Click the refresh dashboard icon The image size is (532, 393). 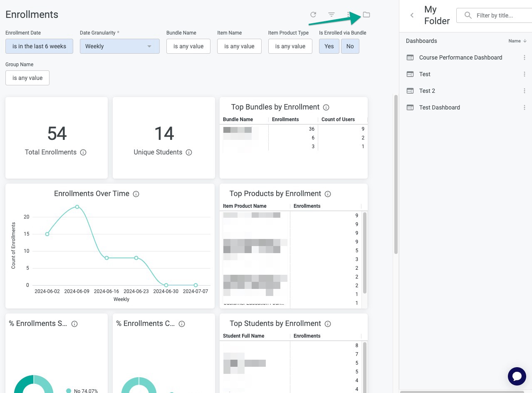(x=313, y=15)
